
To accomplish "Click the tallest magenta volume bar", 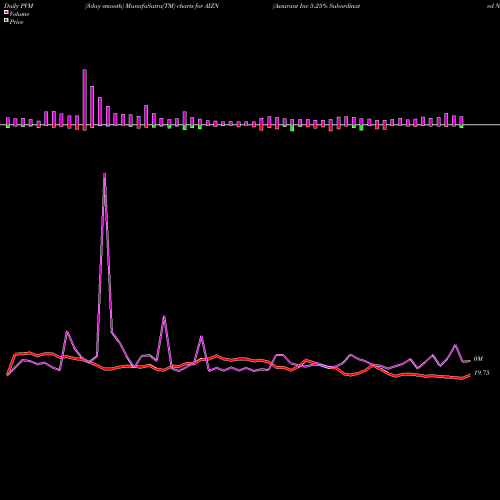I will click(x=85, y=97).
